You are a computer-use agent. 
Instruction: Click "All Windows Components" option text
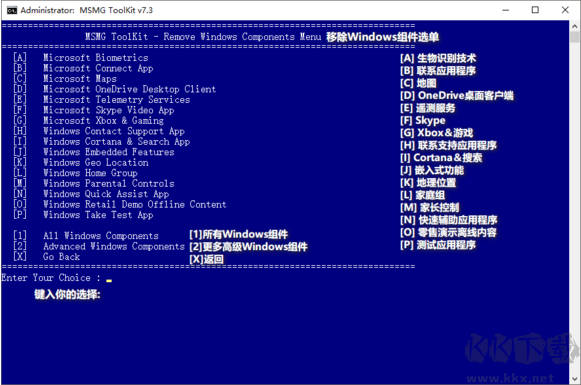[x=101, y=236]
